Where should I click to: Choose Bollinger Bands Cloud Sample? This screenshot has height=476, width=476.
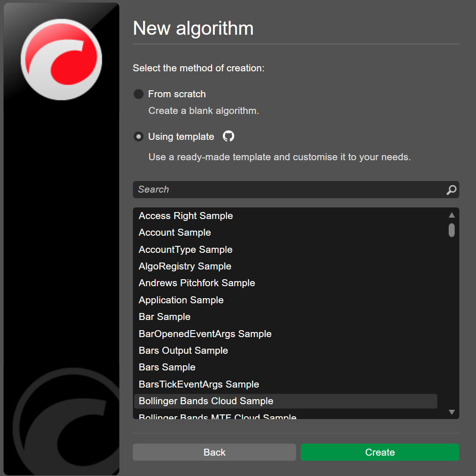coord(206,401)
